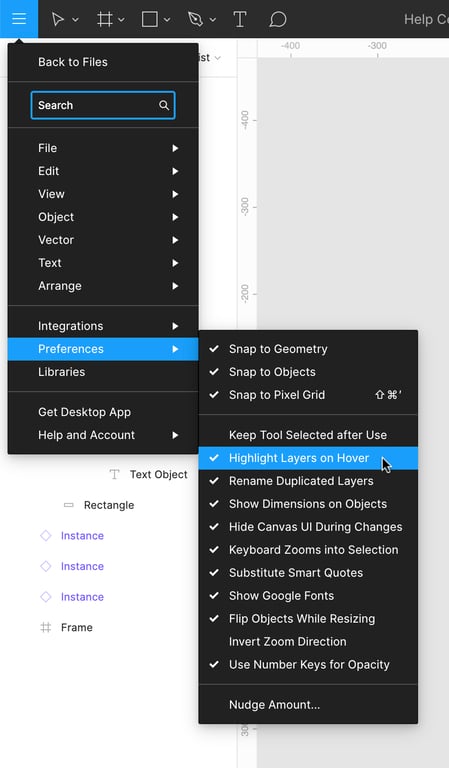449x768 pixels.
Task: Open shape tools dropdown chevron
Action: pos(167,20)
